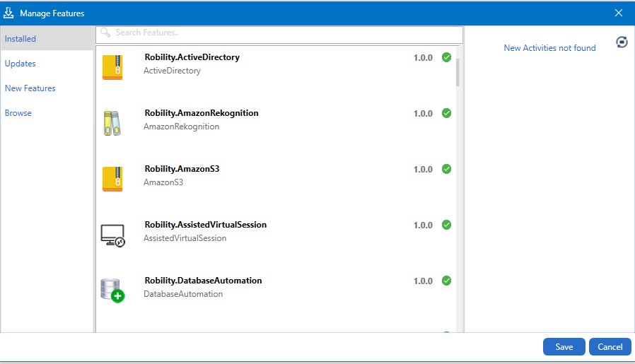
Task: Click the search magnifier icon
Action: coord(105,33)
